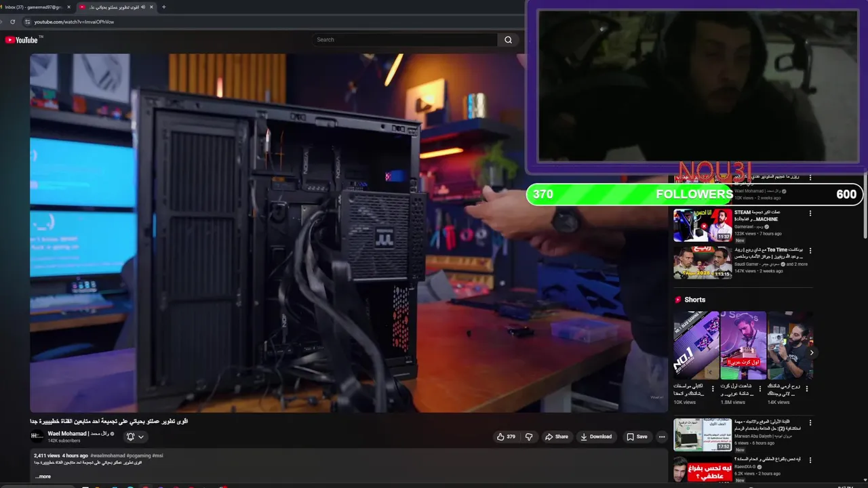Screen dimensions: 868x488
Task: Show next Shorts with right arrow
Action: pyautogui.click(x=812, y=352)
